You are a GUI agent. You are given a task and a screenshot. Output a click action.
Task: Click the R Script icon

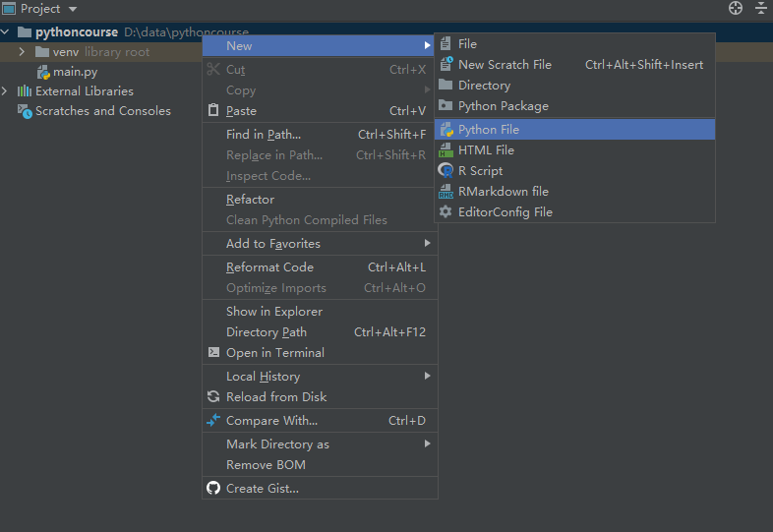tap(446, 171)
